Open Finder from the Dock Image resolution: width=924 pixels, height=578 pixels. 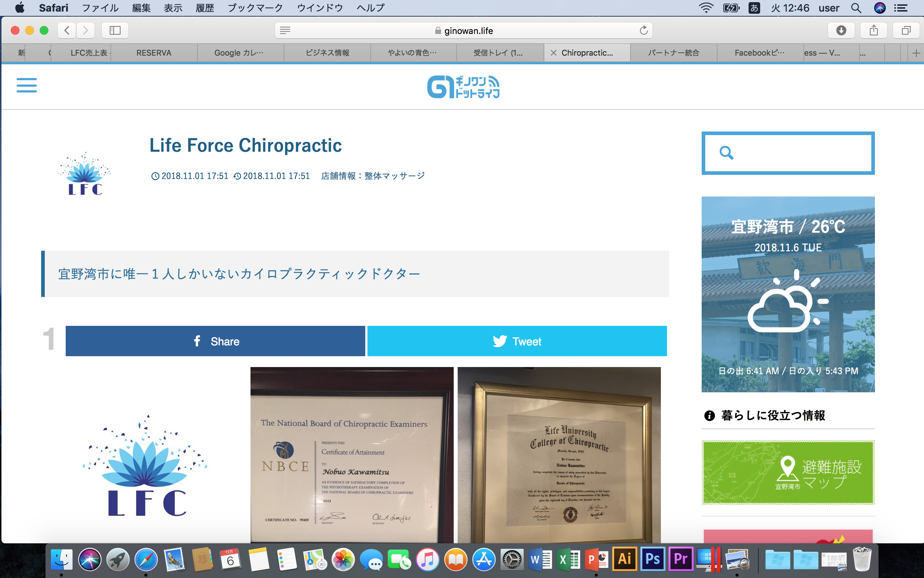[61, 560]
